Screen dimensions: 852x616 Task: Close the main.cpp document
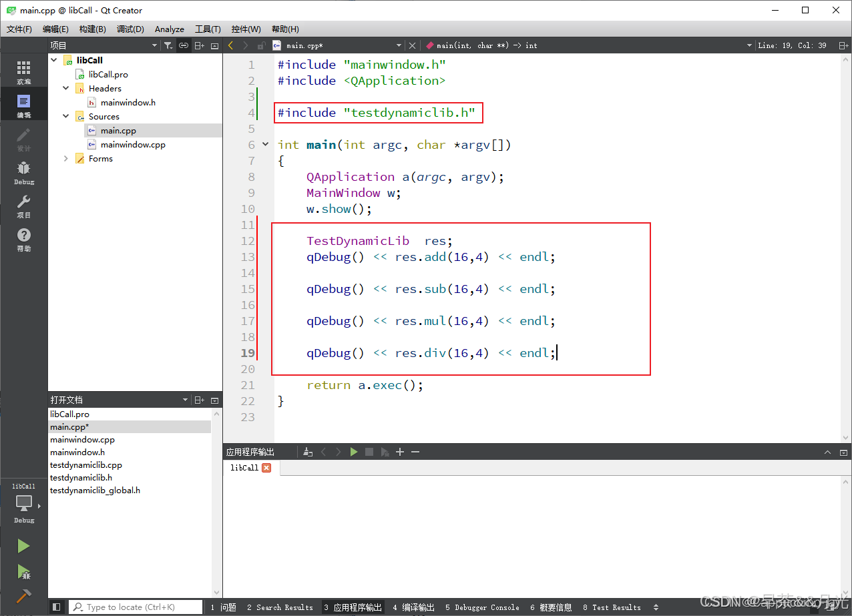(x=412, y=45)
